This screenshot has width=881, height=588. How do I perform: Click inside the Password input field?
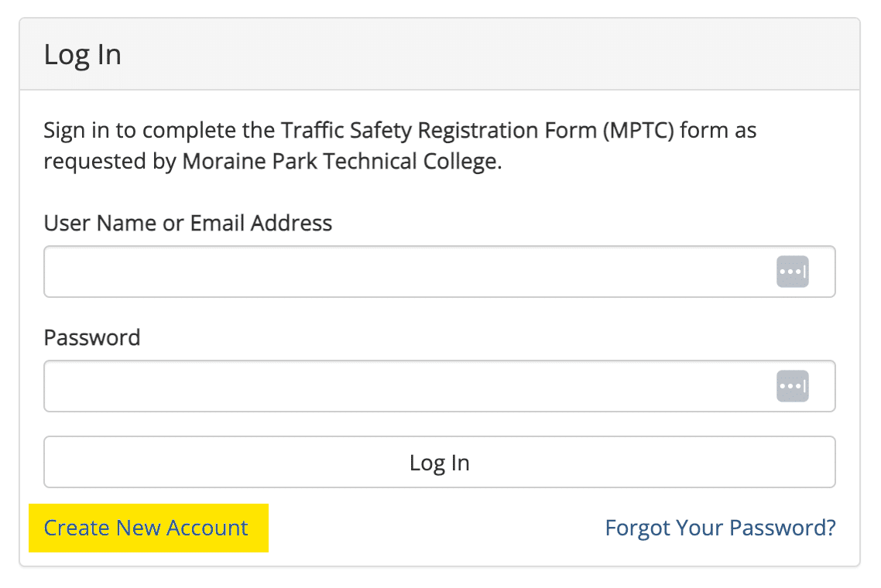[x=403, y=386]
